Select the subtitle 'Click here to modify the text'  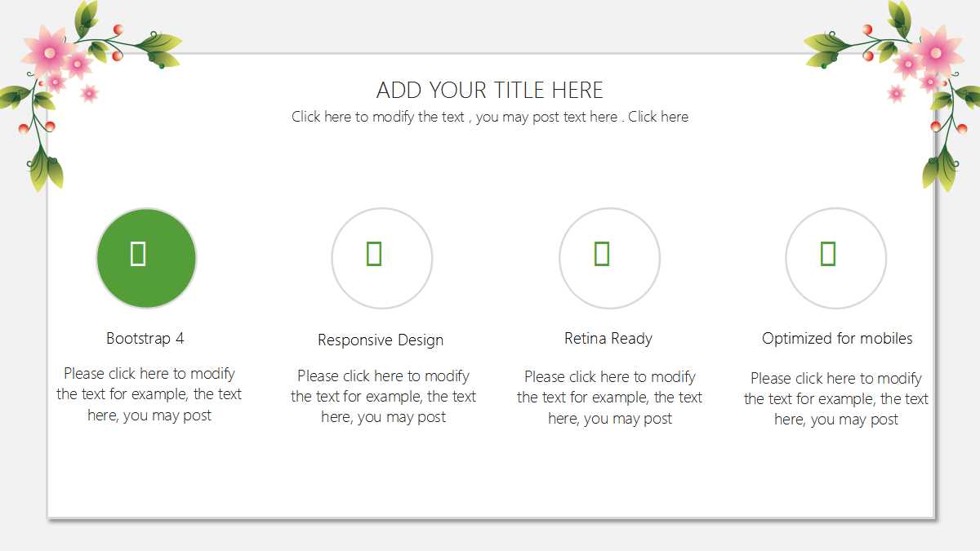pyautogui.click(x=490, y=117)
